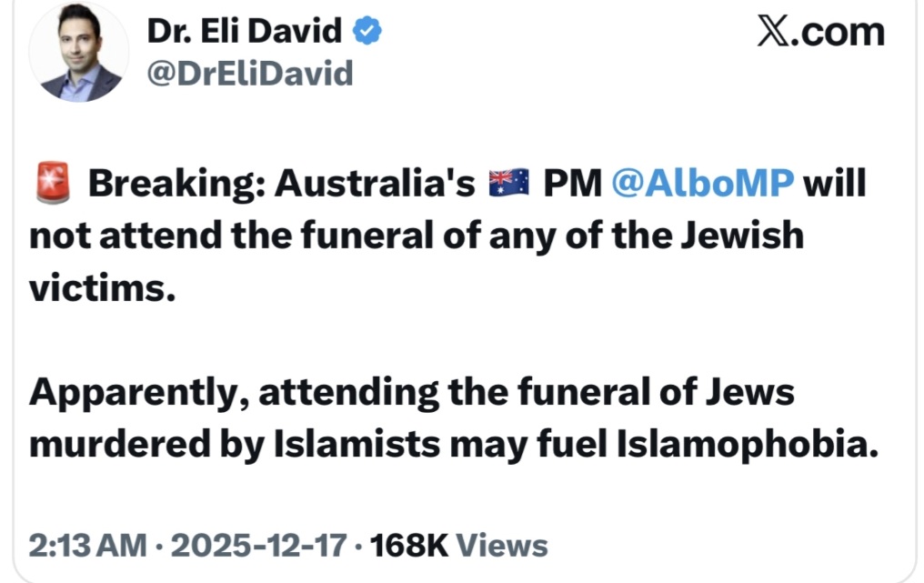
Task: Click the word "Australia's" in the tweet
Action: point(376,185)
